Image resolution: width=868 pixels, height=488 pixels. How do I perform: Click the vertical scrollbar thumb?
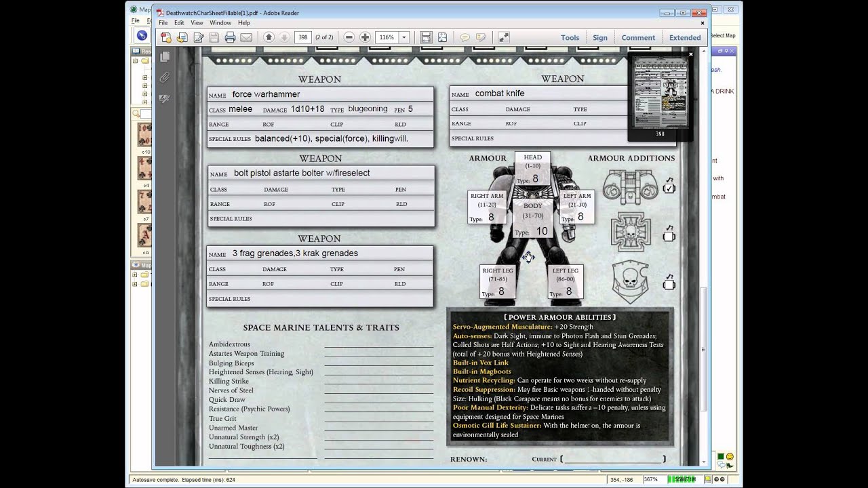pos(704,349)
